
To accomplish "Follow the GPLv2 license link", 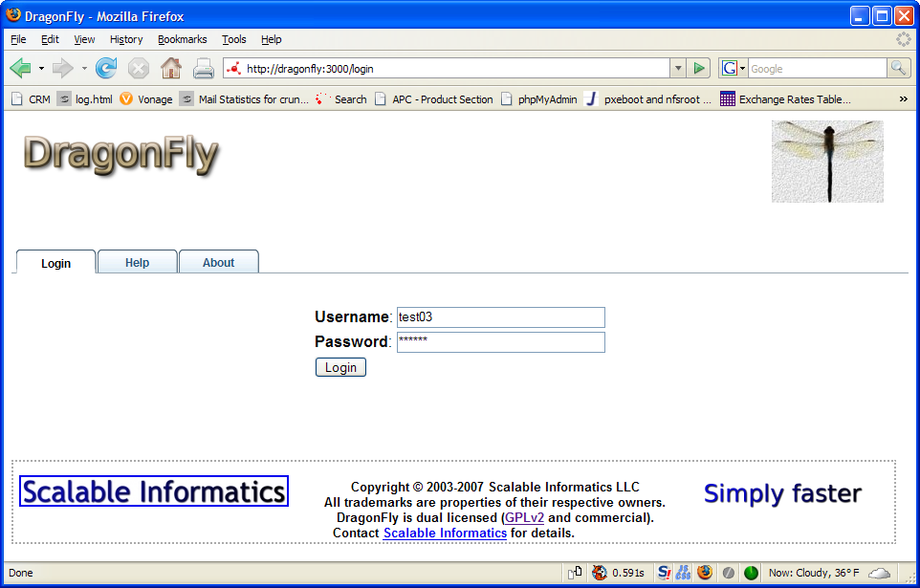I will [524, 517].
